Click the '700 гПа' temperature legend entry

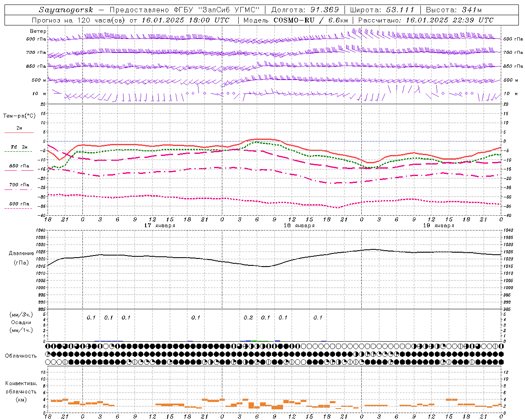[x=19, y=185]
